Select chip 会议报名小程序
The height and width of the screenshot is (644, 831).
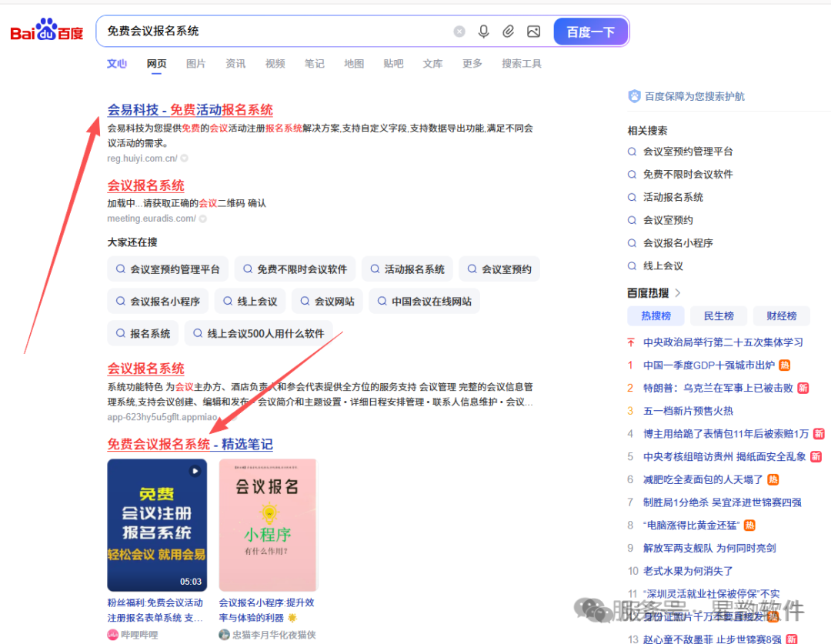tap(158, 301)
